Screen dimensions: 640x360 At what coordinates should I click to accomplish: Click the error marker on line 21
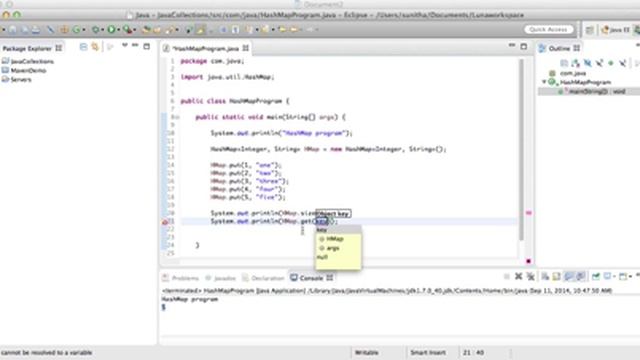coord(165,222)
